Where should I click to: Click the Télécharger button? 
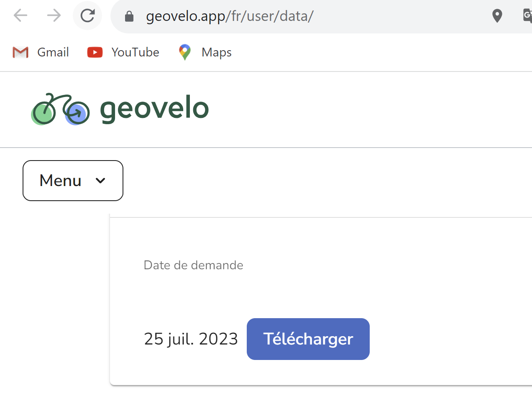(x=308, y=339)
